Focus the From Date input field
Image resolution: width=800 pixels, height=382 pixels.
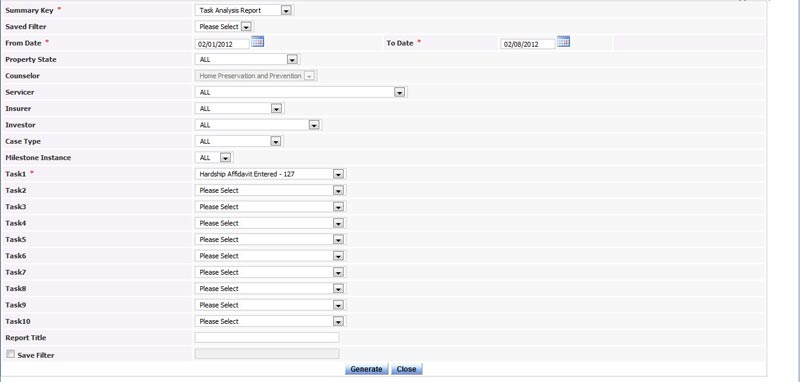[x=222, y=44]
